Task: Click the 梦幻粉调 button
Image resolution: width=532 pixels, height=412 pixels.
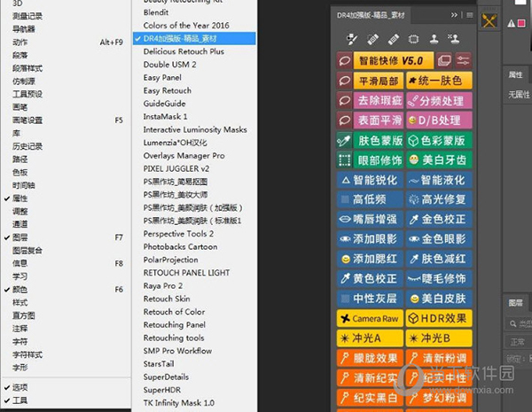Action: pyautogui.click(x=439, y=398)
